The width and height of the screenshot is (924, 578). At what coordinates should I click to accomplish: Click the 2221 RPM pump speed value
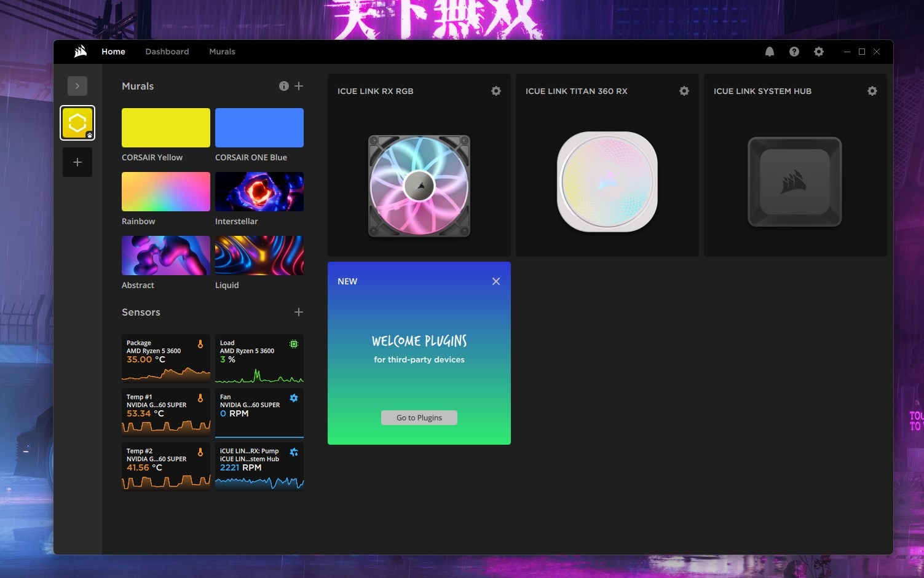coord(241,467)
